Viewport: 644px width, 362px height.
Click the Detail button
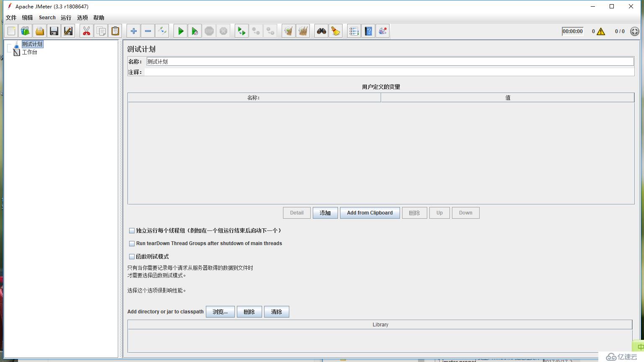pyautogui.click(x=297, y=213)
